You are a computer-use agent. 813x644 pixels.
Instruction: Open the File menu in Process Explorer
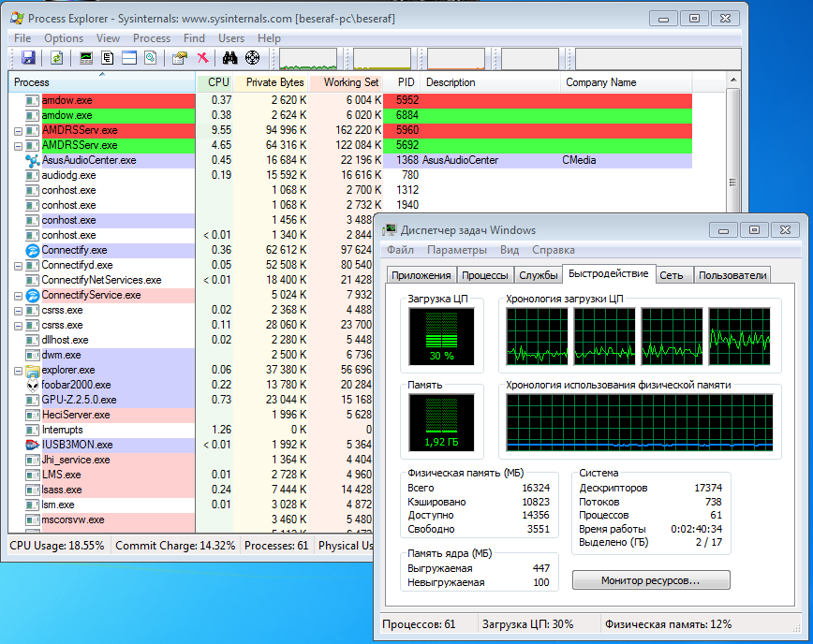tap(22, 38)
